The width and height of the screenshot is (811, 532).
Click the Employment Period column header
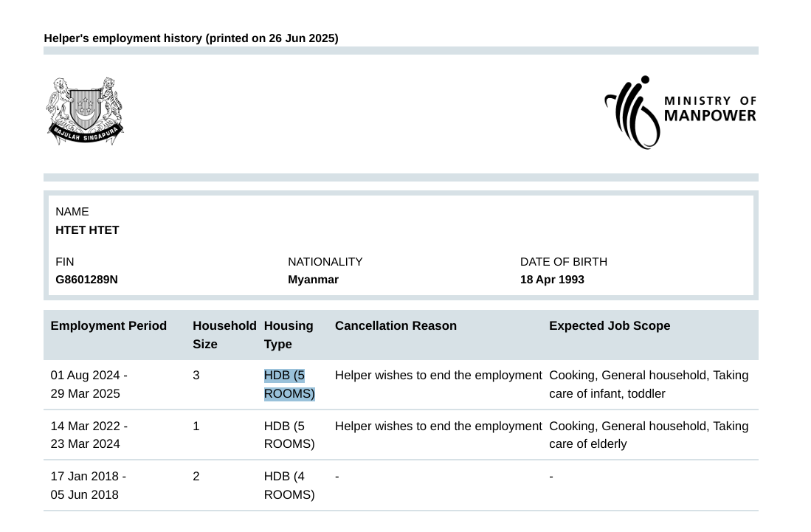click(108, 326)
